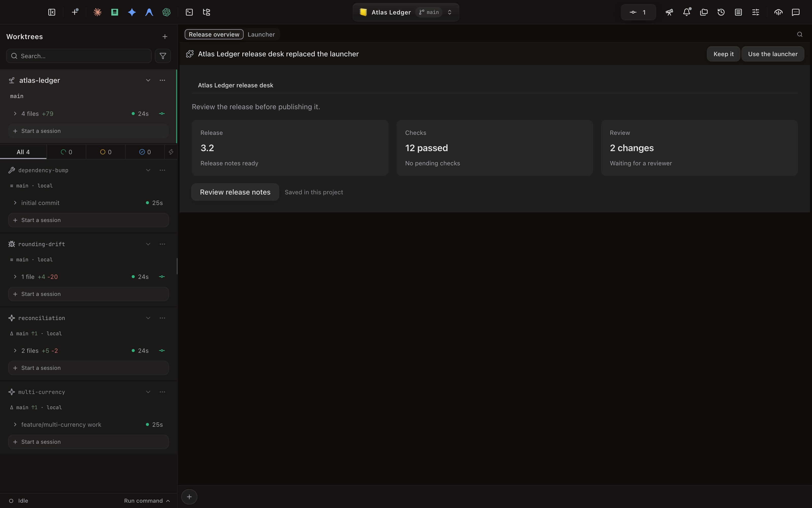
Task: Click the search icon in tab bar
Action: click(800, 35)
